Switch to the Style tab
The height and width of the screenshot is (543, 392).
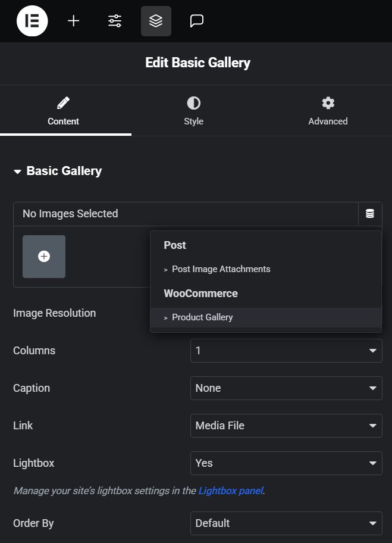click(x=193, y=111)
